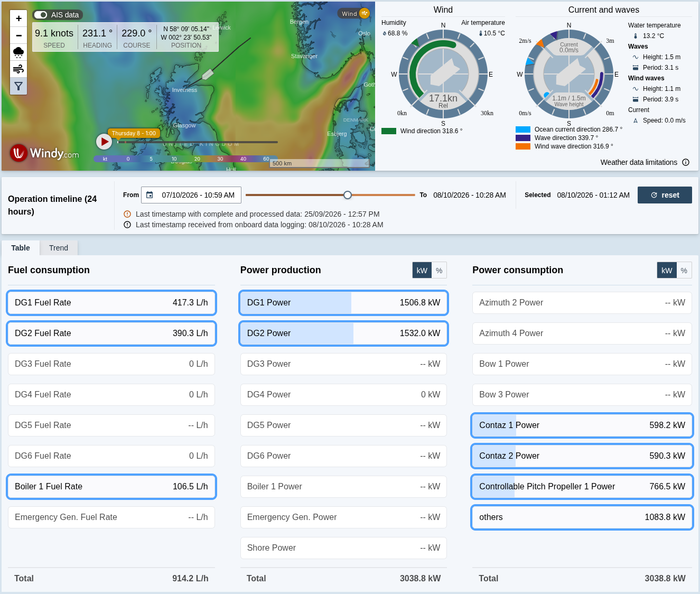This screenshot has width=700, height=594.
Task: Zoom in on the Windy map
Action: pyautogui.click(x=18, y=18)
